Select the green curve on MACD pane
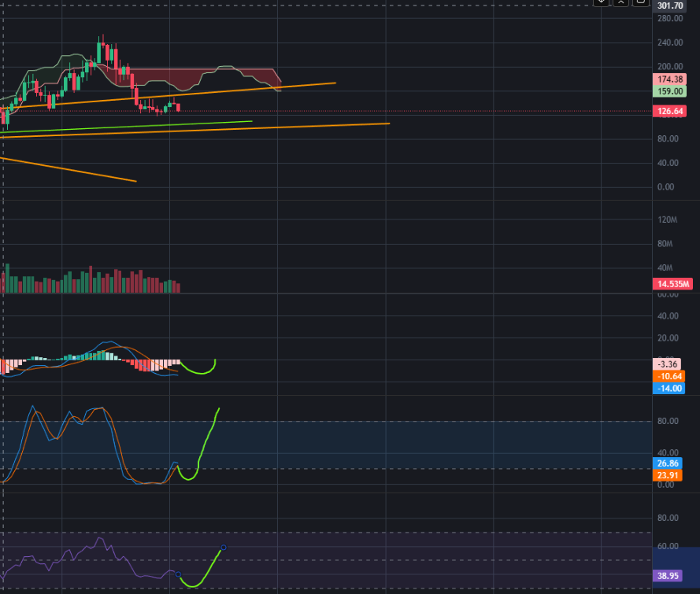 coord(202,373)
